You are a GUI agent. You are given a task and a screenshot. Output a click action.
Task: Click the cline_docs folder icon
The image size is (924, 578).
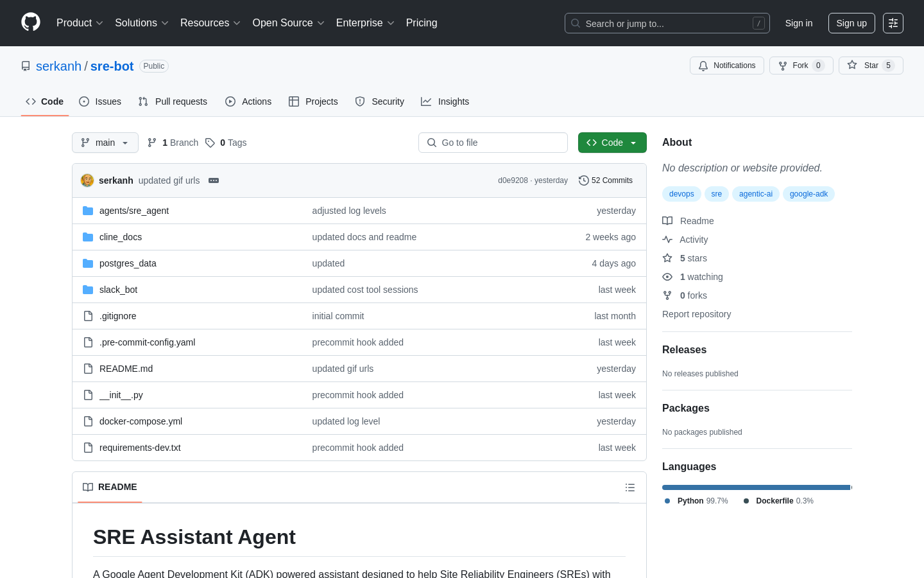88,237
